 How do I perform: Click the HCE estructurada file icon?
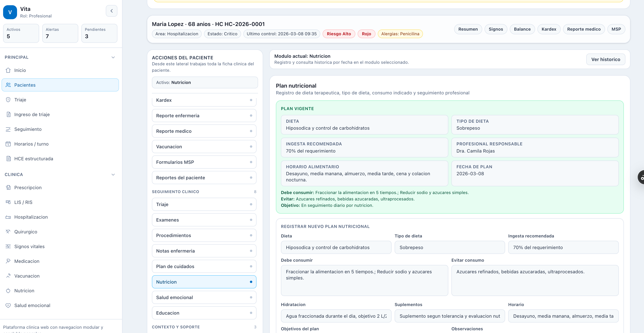tap(8, 159)
